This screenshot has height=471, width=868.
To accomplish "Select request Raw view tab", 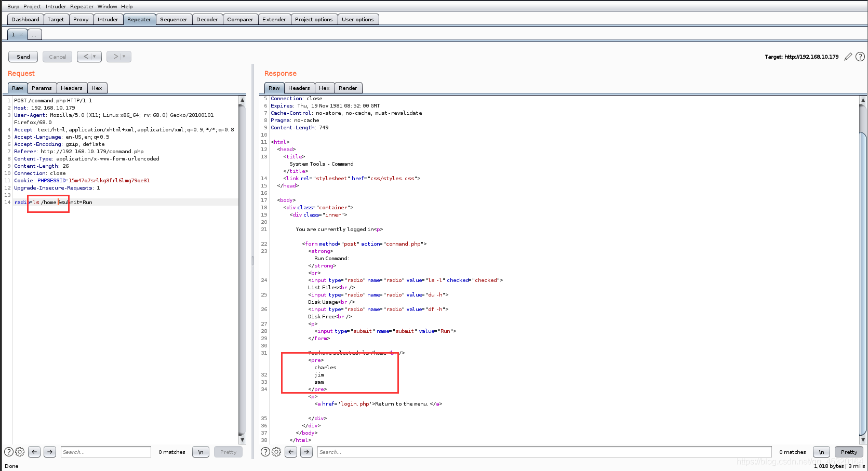I will coord(18,88).
